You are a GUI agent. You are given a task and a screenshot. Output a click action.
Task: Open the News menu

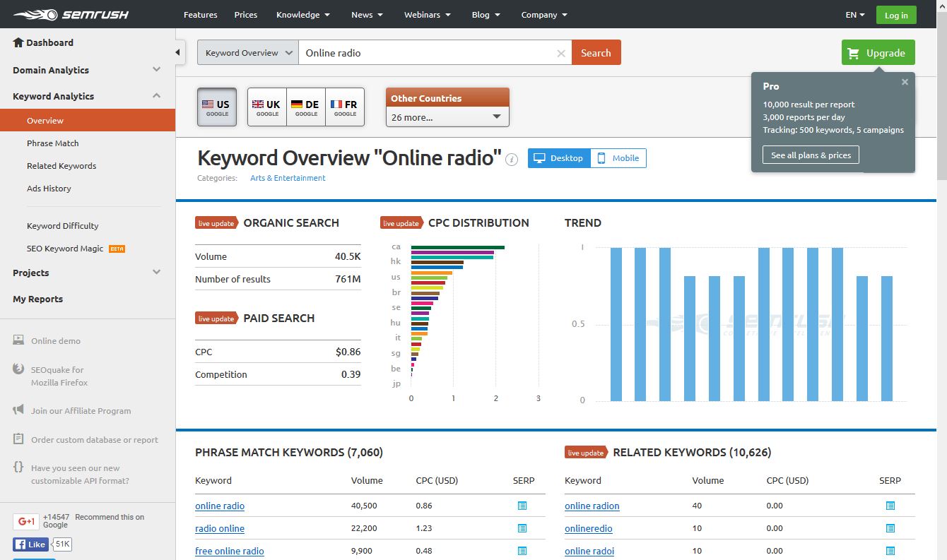tap(367, 15)
